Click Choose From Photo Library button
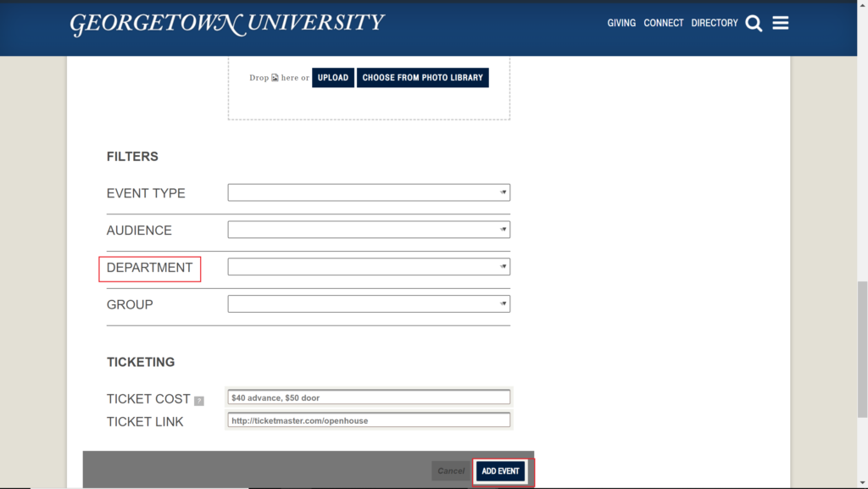The height and width of the screenshot is (489, 868). [x=422, y=78]
